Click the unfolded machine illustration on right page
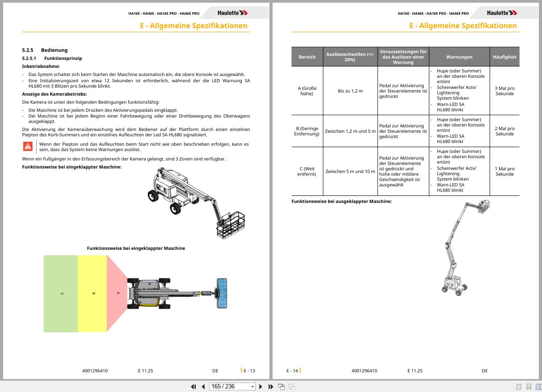 [x=465, y=247]
